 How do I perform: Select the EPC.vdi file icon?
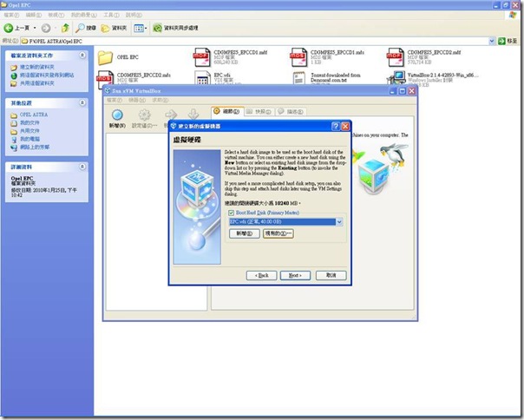click(202, 77)
